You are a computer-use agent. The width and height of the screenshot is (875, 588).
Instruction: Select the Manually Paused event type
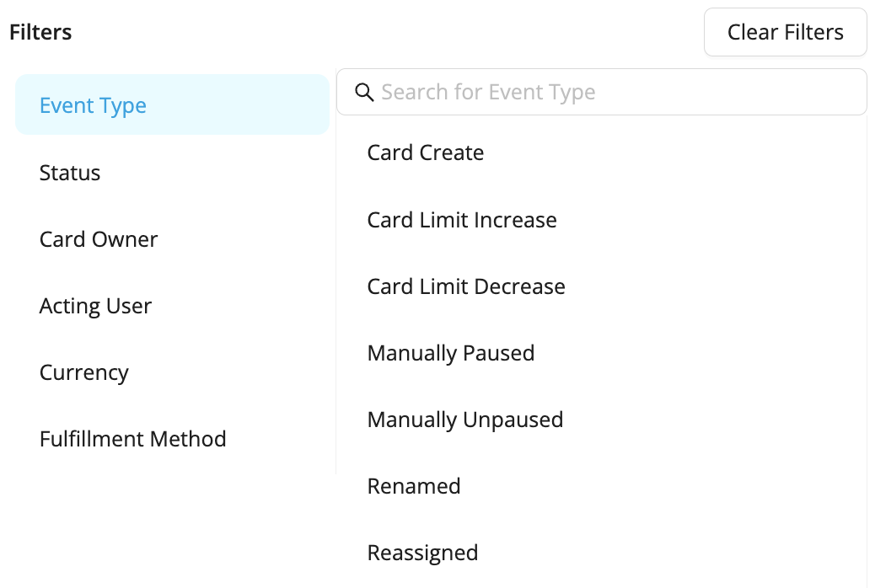(602, 353)
